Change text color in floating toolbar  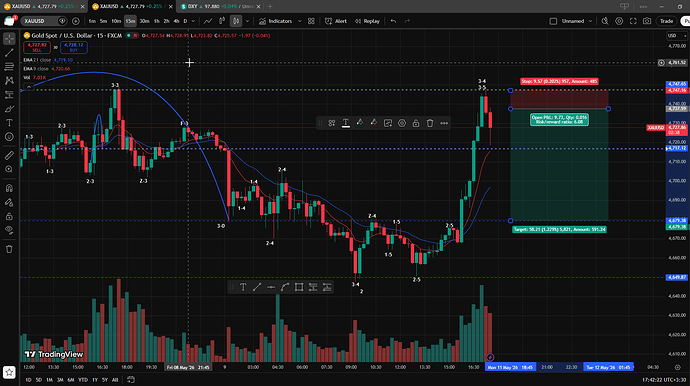(x=346, y=123)
